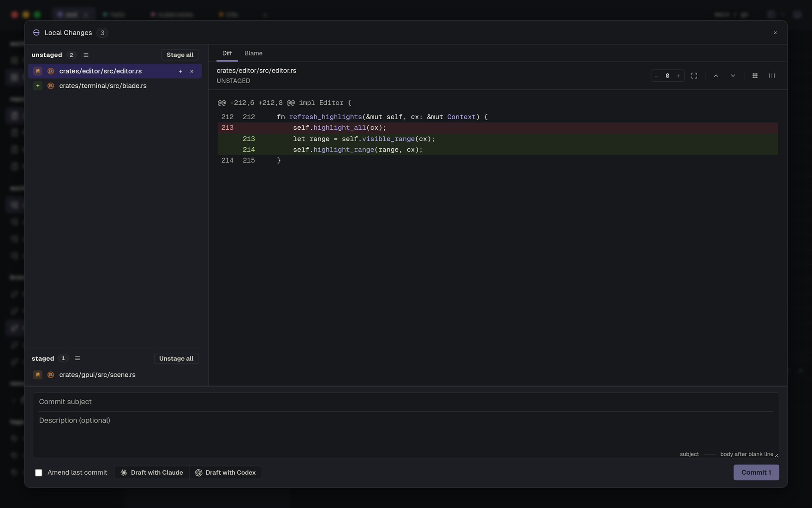The image size is (812, 508).
Task: Click the fn refresh_highlights line
Action: pyautogui.click(x=498, y=117)
